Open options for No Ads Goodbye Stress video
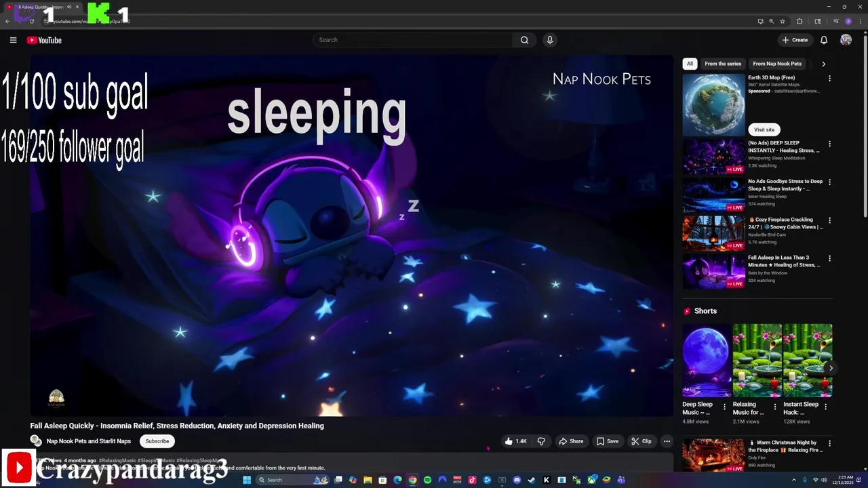The image size is (868, 488). (x=829, y=182)
